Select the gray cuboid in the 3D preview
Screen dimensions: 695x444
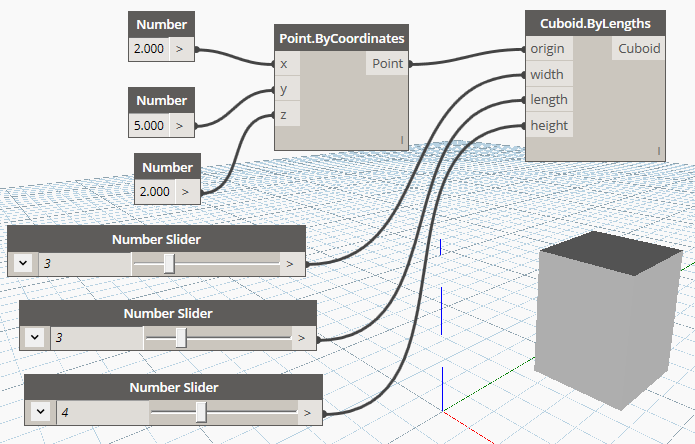607,319
